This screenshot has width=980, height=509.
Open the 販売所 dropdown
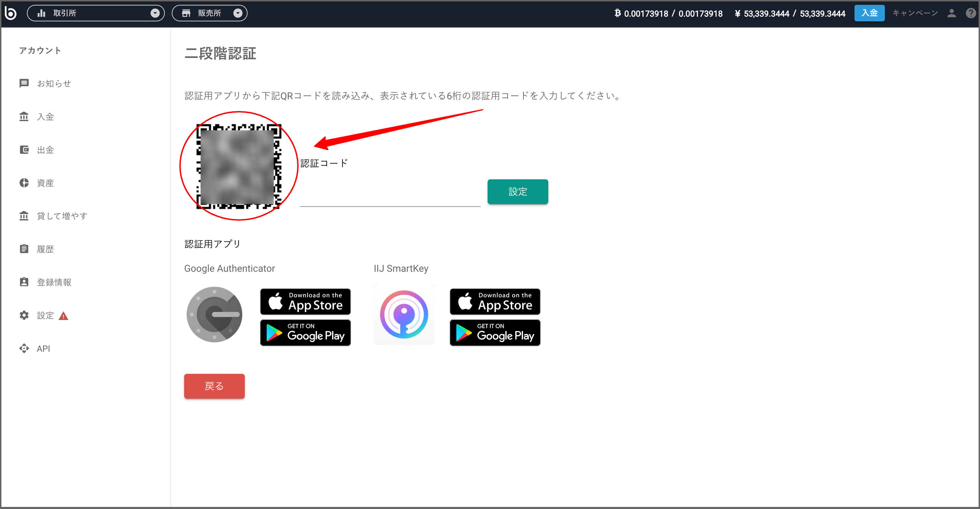[x=210, y=13]
